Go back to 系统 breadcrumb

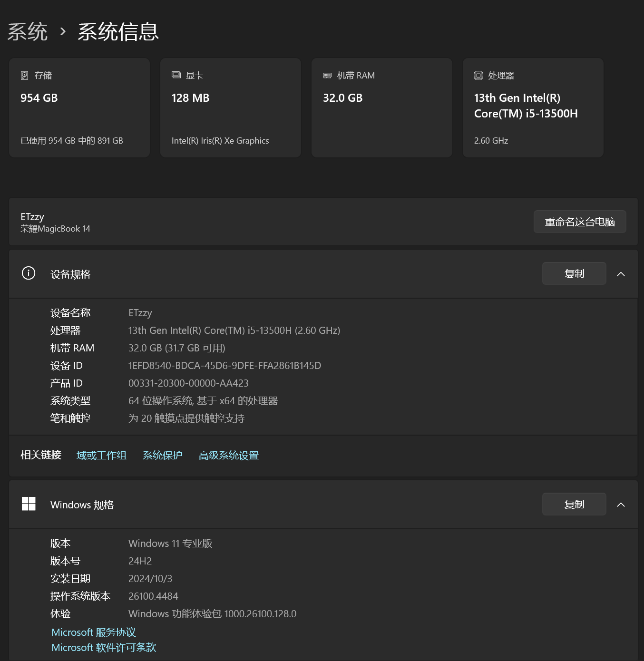28,32
